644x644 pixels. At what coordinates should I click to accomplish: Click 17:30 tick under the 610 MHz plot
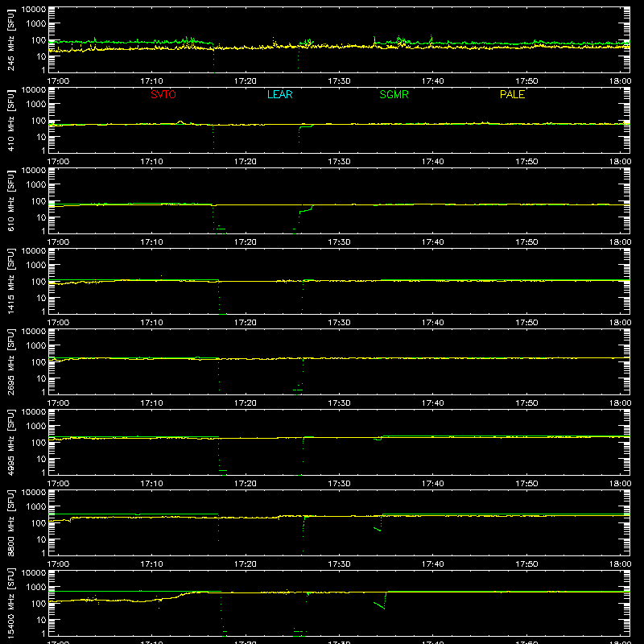(x=339, y=242)
